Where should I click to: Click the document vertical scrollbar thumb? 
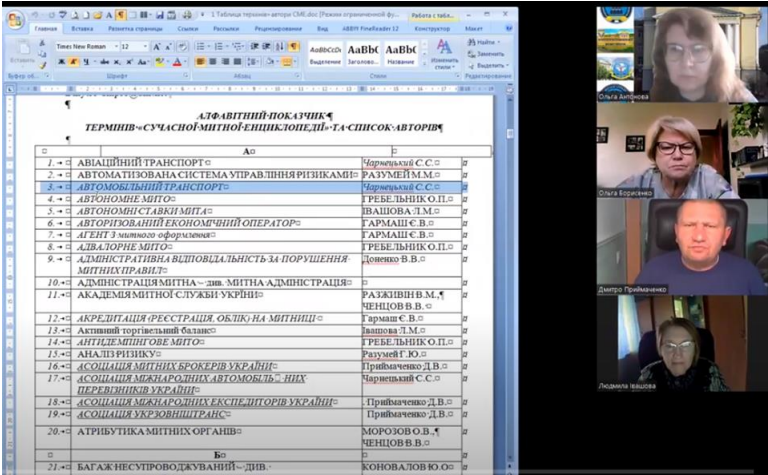coord(510,133)
